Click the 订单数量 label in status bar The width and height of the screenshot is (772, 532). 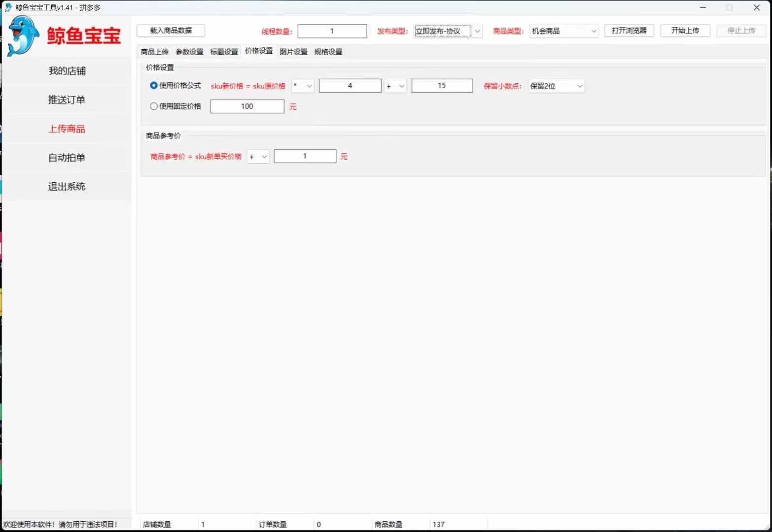coord(273,524)
